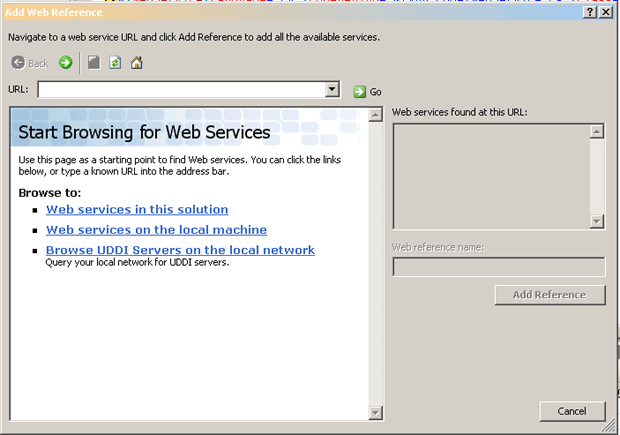The image size is (620, 435).
Task: Open Web services in this solution link
Action: tap(137, 209)
